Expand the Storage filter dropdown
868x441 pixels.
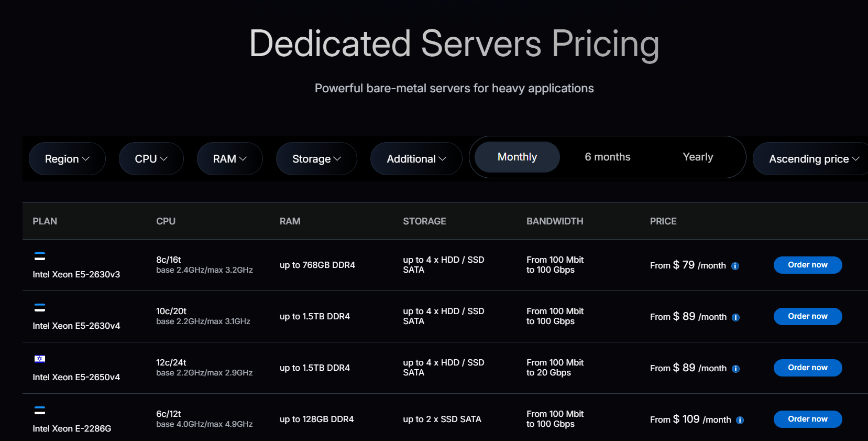316,159
